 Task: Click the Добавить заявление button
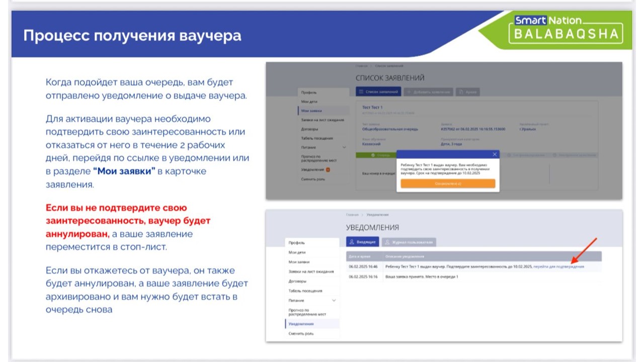pos(428,92)
